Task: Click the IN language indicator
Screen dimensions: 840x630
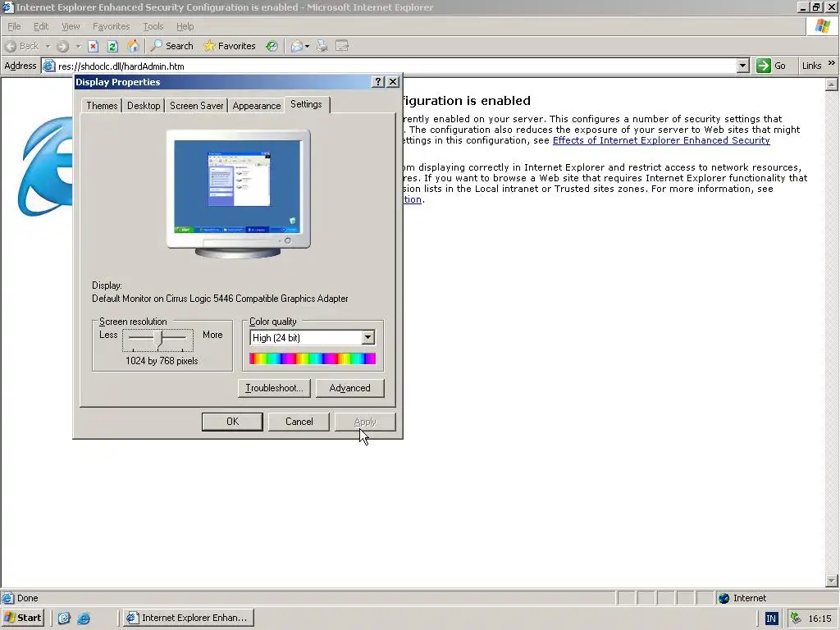Action: 771,619
